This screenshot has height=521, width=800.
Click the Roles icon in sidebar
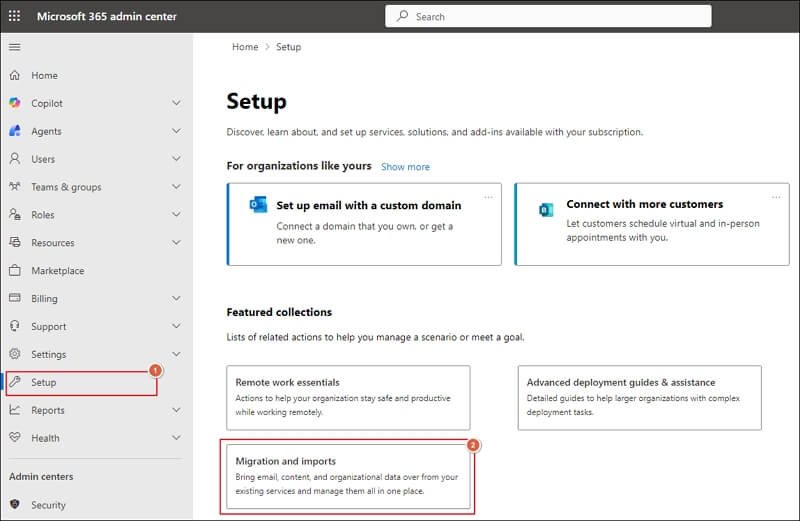tap(15, 214)
